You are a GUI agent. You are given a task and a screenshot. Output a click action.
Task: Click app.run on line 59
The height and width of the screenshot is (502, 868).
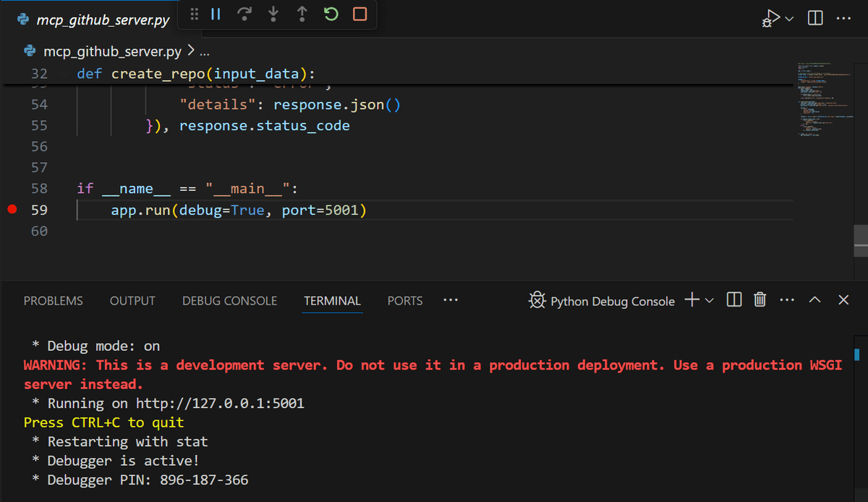141,210
